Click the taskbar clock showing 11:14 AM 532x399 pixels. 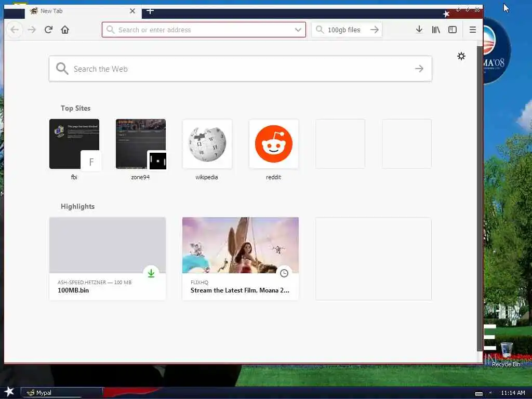pos(513,393)
